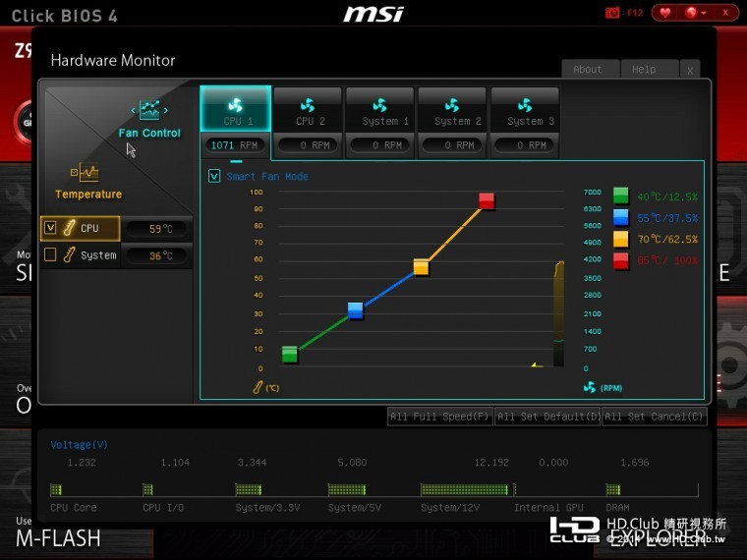Click green legend swatch for 40°C/12.5%
Viewport: 747px width, 560px height.
621,196
